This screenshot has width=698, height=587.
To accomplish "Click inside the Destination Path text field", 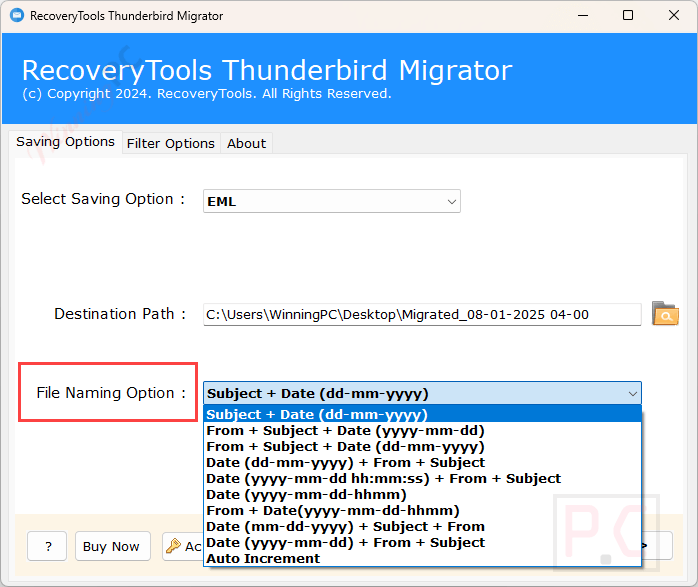I will point(421,314).
